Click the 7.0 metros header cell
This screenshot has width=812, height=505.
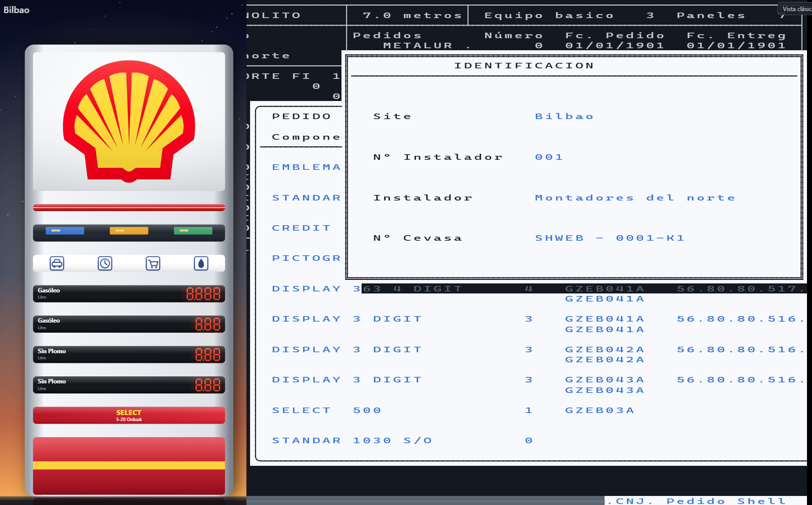pos(412,16)
